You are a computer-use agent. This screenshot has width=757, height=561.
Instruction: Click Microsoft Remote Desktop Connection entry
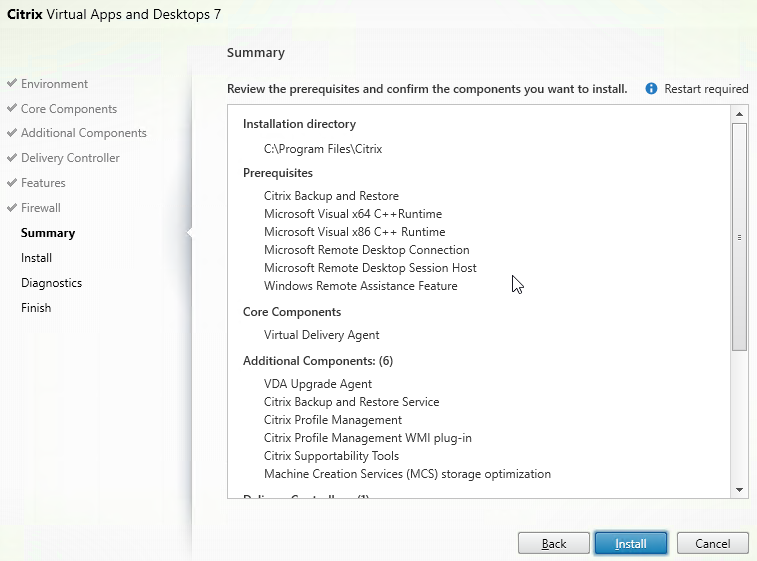pyautogui.click(x=366, y=250)
